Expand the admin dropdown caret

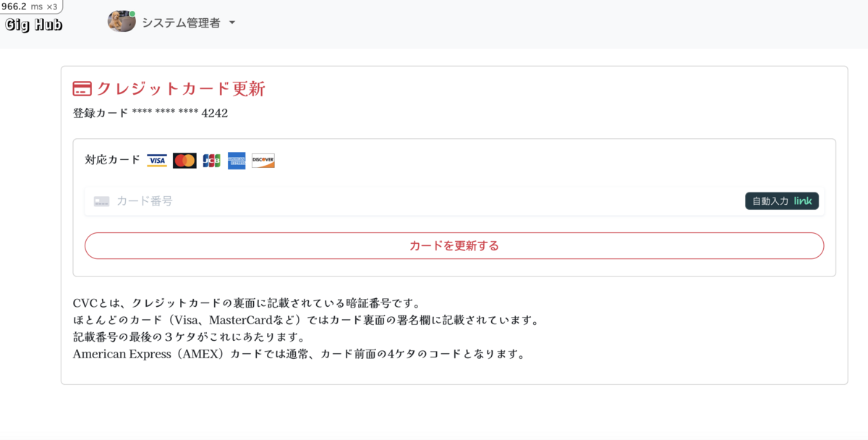point(231,22)
